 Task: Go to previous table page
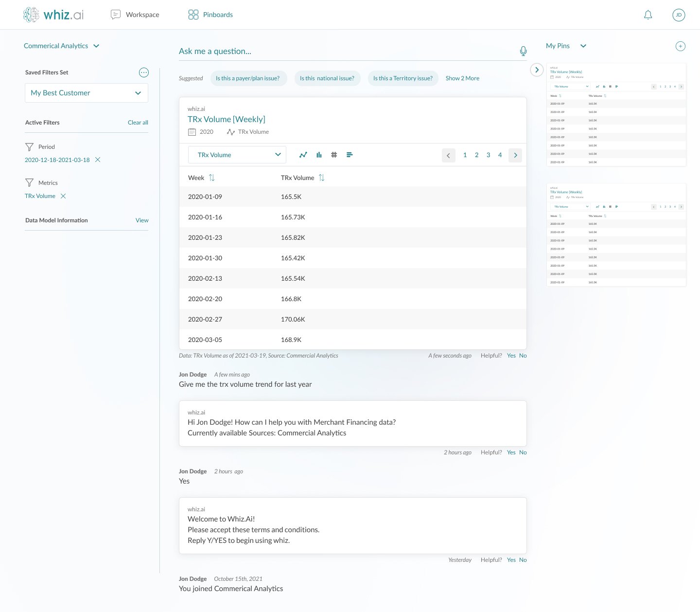point(449,155)
